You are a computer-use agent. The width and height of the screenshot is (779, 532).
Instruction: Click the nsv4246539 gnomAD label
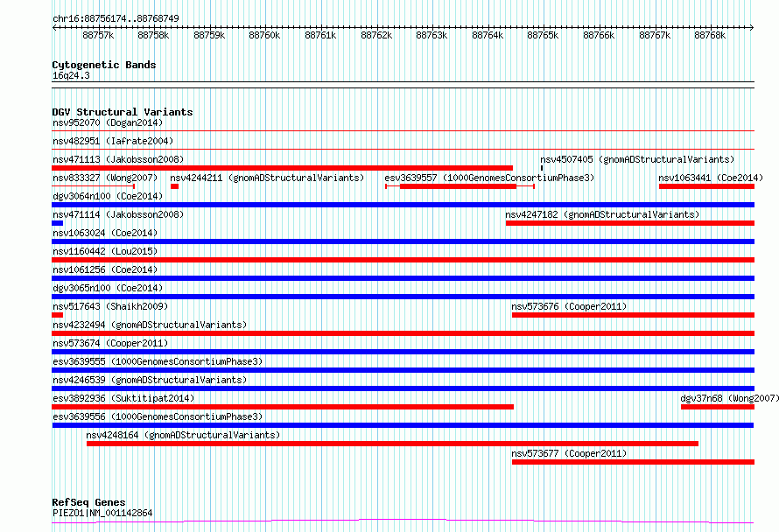(x=150, y=380)
